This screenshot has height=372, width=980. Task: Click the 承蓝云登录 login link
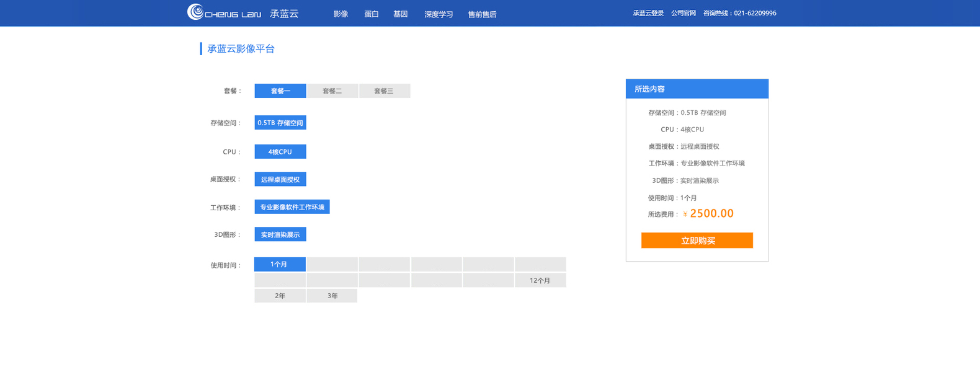coord(648,13)
